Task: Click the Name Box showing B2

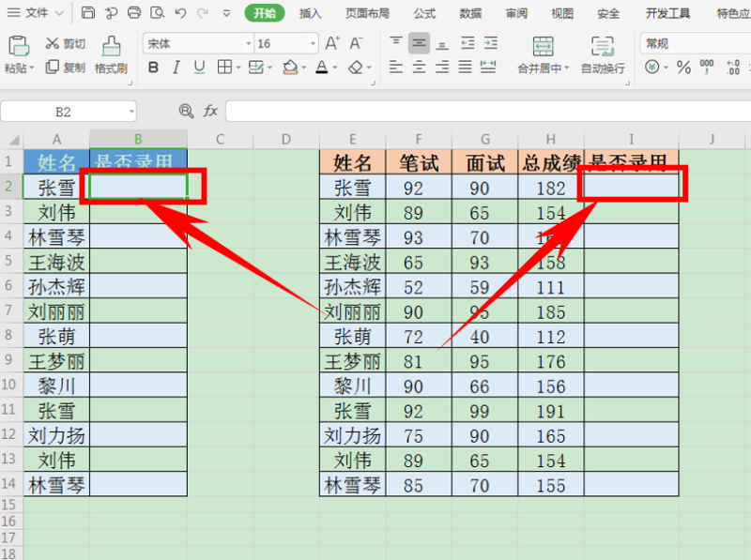Action: pyautogui.click(x=68, y=111)
